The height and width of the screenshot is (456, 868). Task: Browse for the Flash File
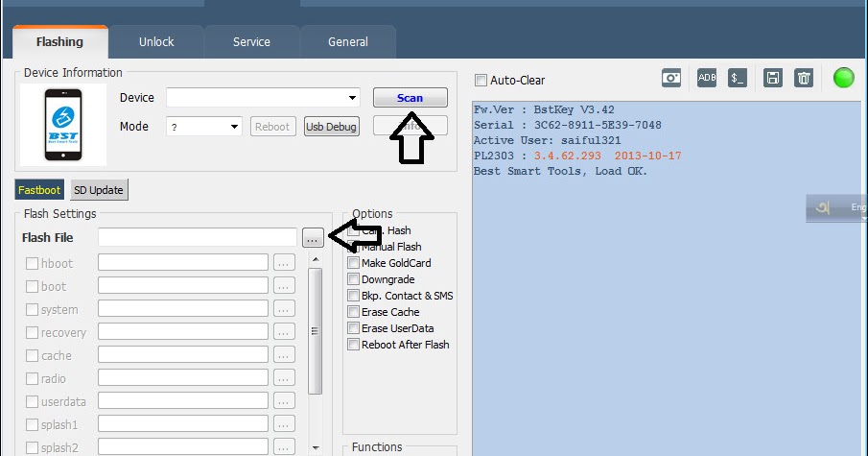tap(313, 238)
